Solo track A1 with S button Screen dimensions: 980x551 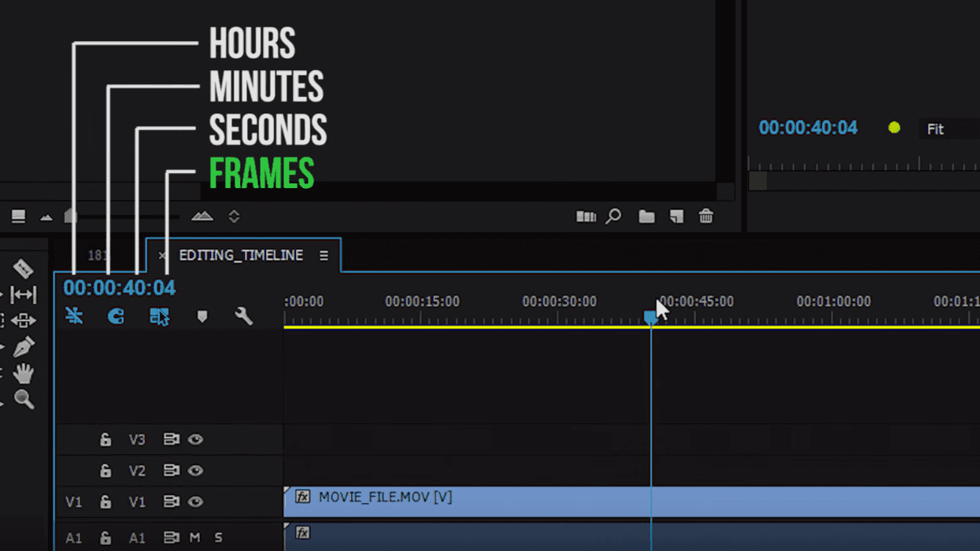pos(218,538)
